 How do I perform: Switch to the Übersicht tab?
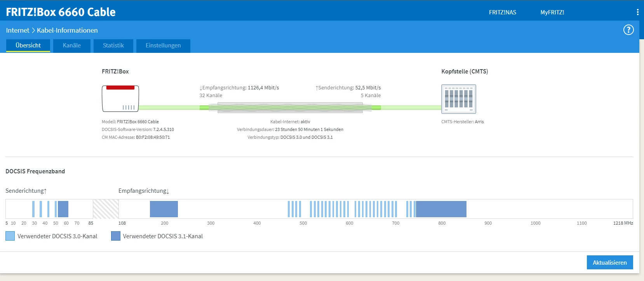click(28, 45)
